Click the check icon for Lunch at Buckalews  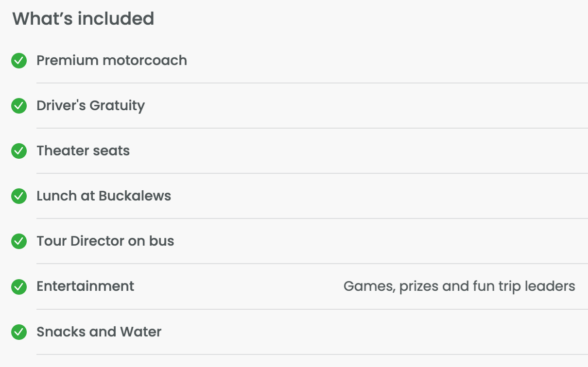19,196
